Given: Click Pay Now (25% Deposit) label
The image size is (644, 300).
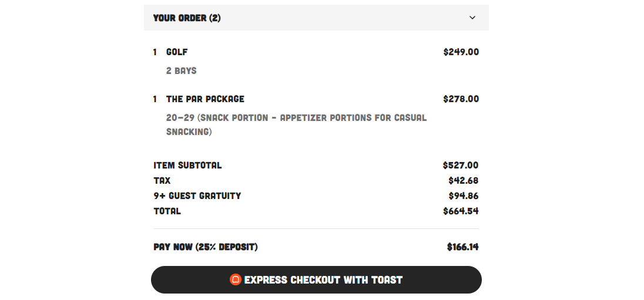Looking at the screenshot, I should [x=205, y=247].
